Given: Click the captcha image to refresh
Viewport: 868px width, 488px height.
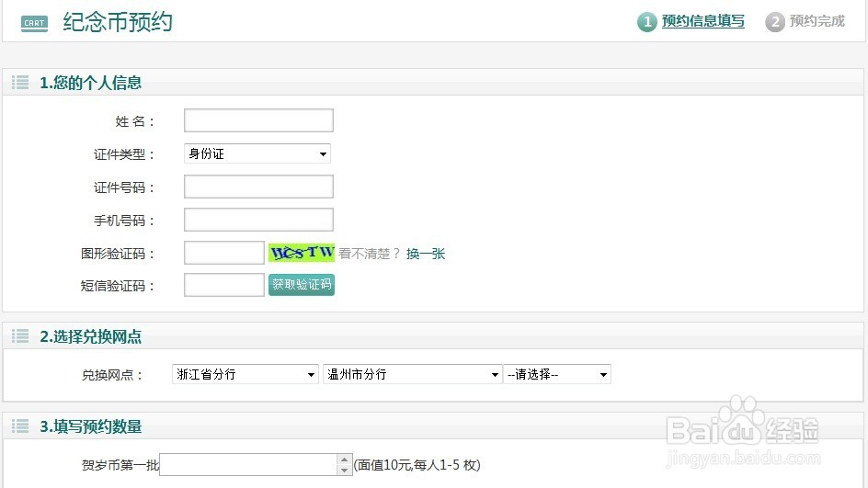Looking at the screenshot, I should [x=302, y=253].
